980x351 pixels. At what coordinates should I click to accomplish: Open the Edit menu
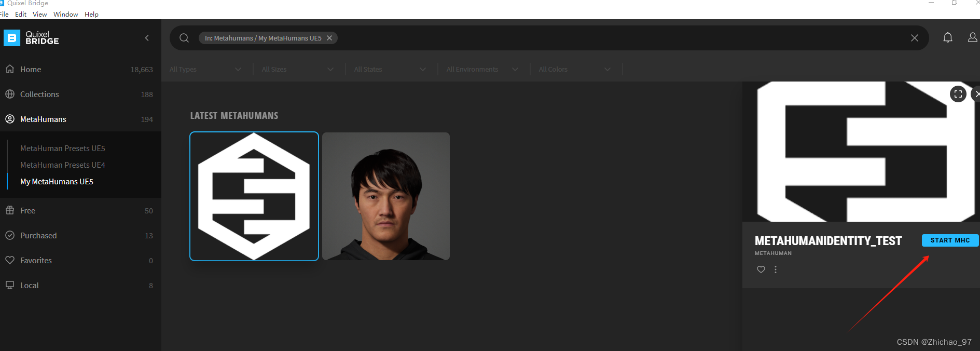tap(21, 14)
